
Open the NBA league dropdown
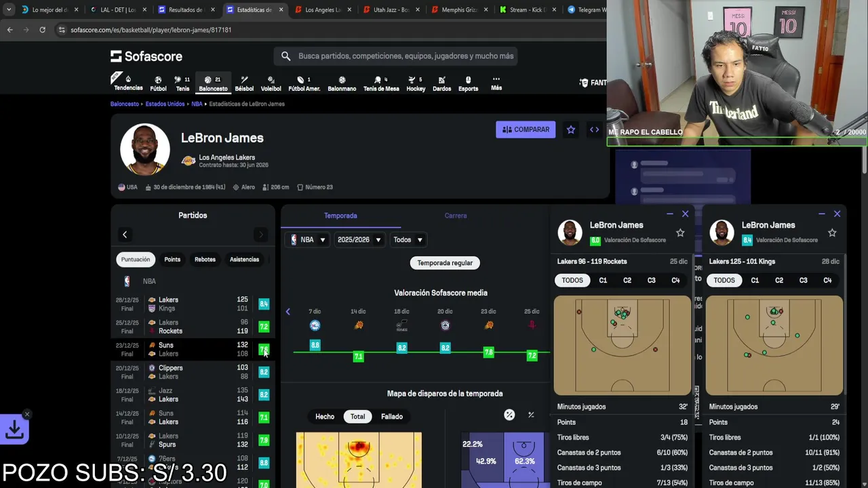coord(309,239)
